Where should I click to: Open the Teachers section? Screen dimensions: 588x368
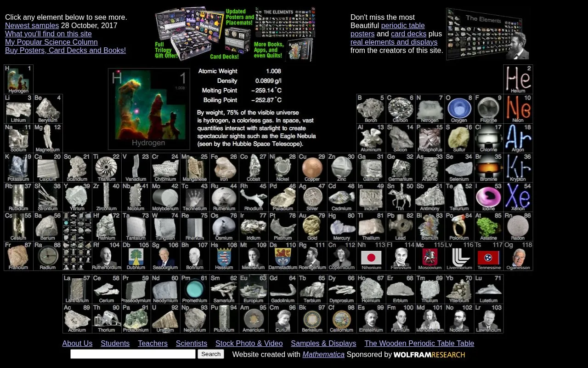click(153, 343)
